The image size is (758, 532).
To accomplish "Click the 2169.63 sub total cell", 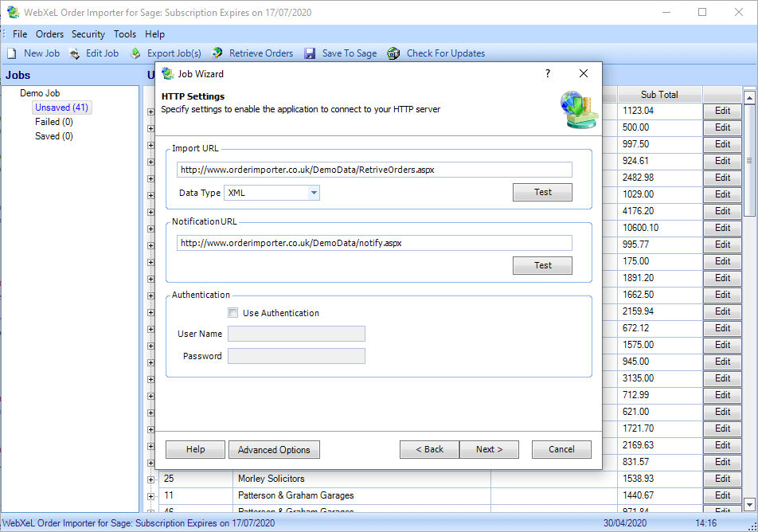I will (x=659, y=445).
